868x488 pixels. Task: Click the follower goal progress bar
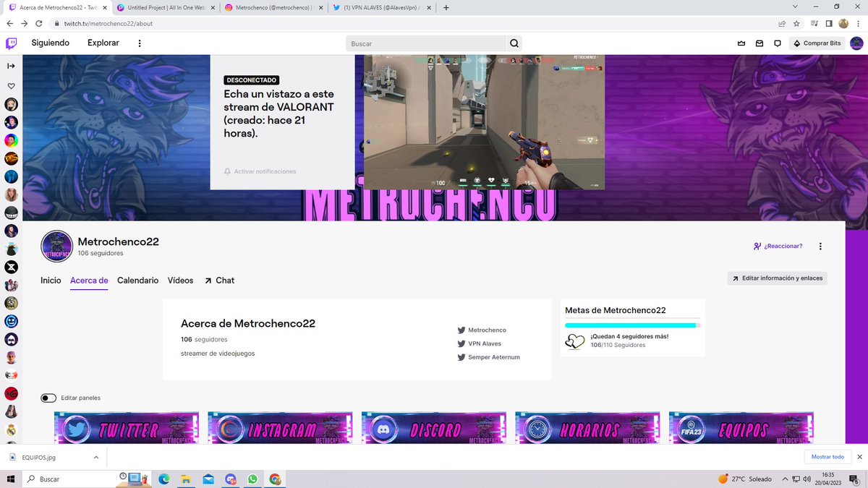[633, 325]
